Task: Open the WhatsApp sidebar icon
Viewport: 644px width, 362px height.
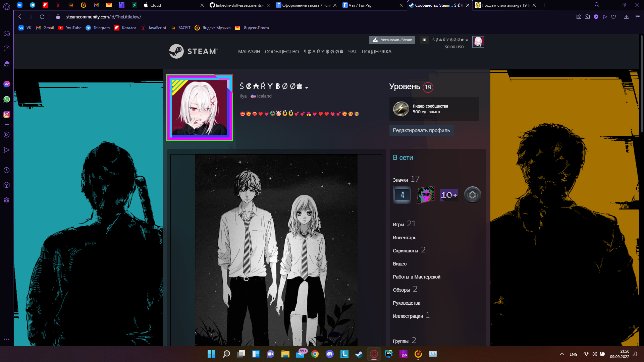Action: tap(6, 99)
